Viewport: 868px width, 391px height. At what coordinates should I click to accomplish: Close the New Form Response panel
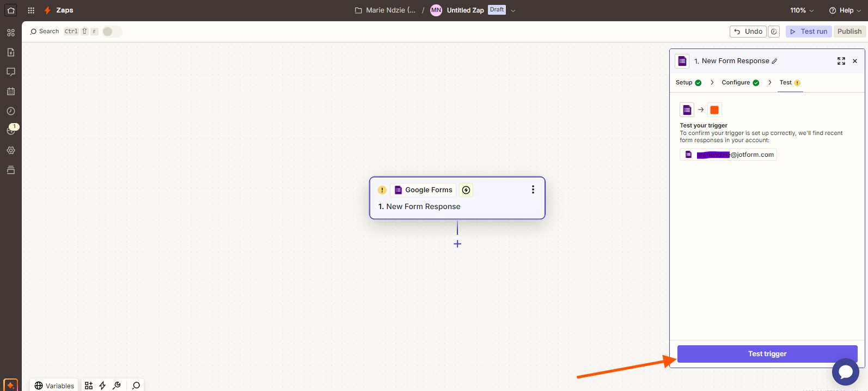855,61
